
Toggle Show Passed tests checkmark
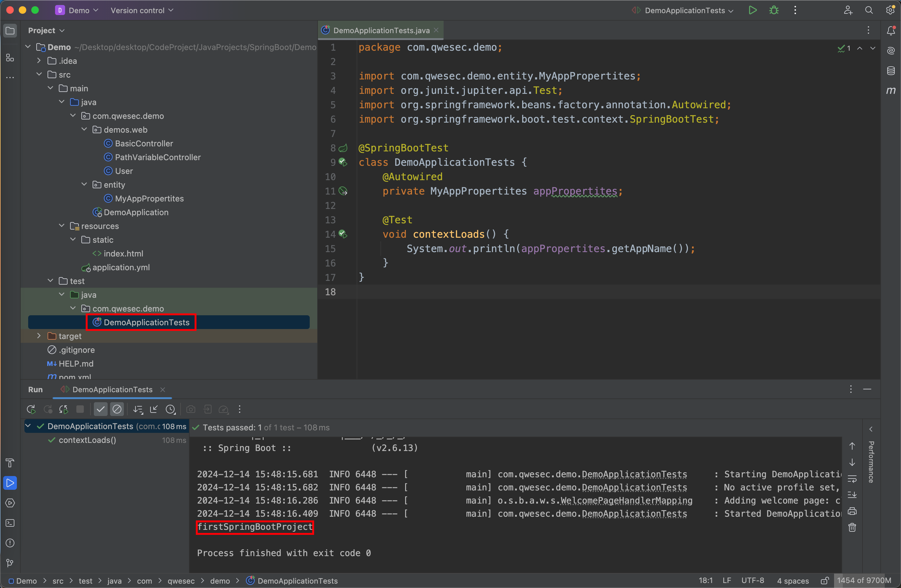[100, 409]
